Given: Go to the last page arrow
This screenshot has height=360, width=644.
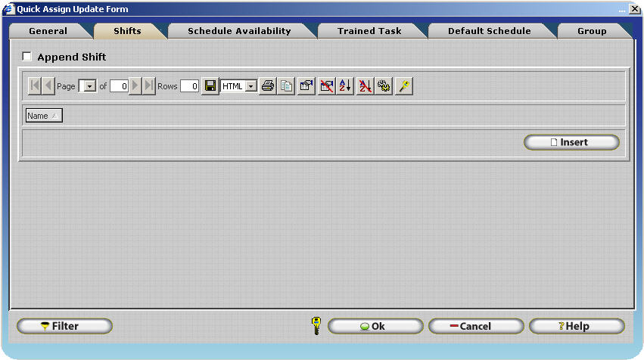Looking at the screenshot, I should pyautogui.click(x=149, y=86).
